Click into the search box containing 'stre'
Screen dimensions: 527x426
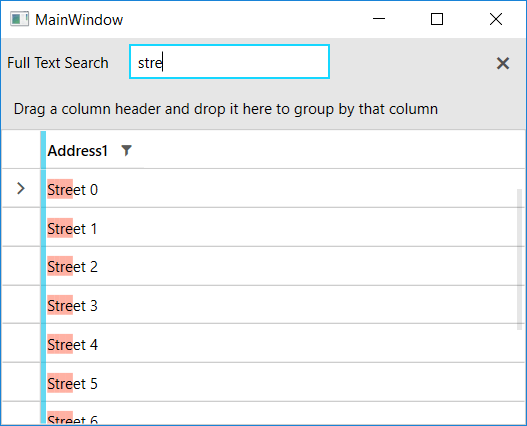point(229,62)
